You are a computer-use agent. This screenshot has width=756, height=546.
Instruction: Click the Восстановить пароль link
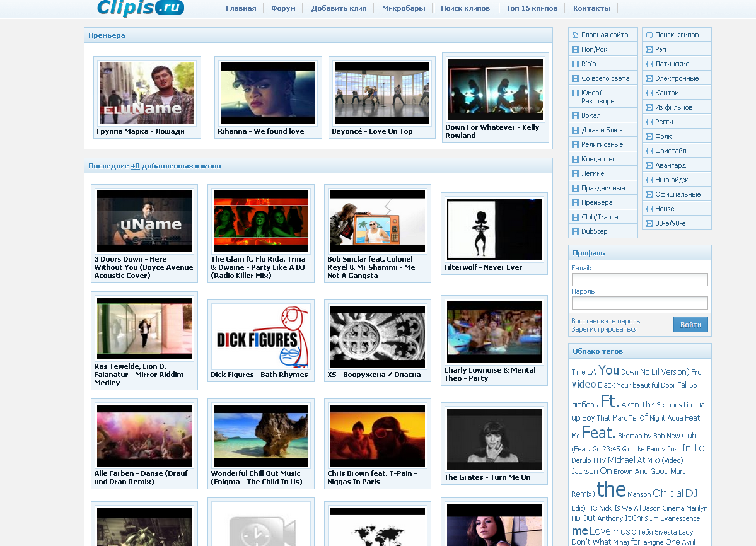click(605, 321)
